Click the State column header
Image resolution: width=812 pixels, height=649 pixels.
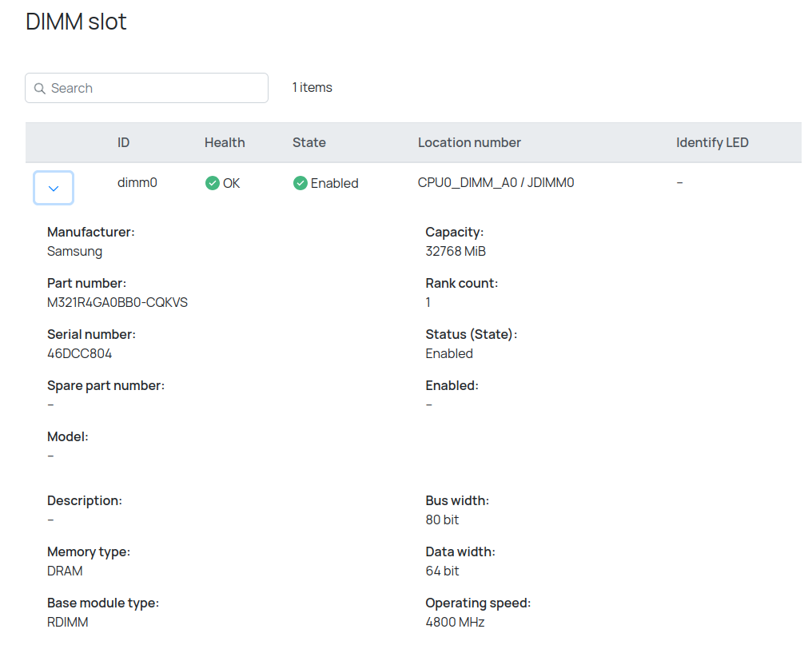point(308,142)
